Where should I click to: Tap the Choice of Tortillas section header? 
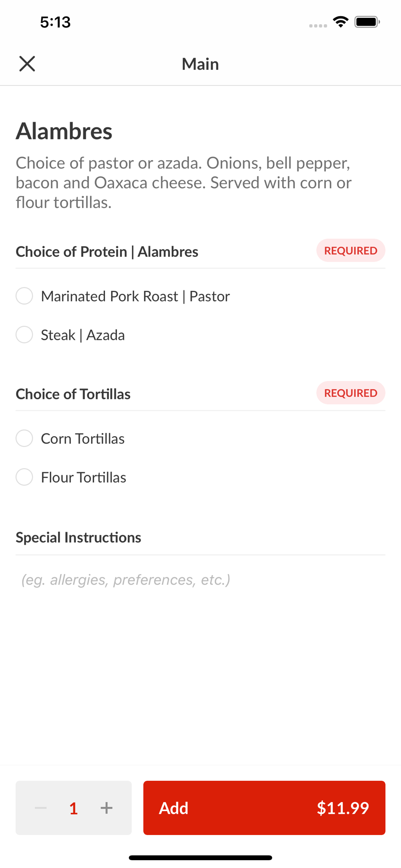click(x=73, y=394)
